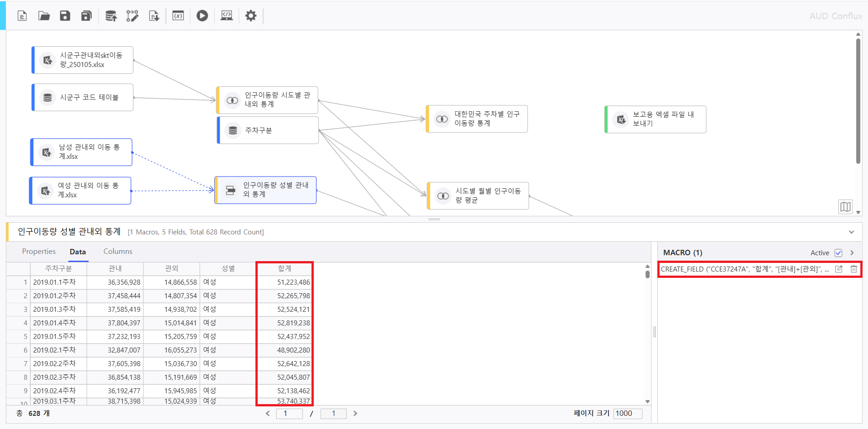Select the 관내 value 36,192,477

click(115, 391)
